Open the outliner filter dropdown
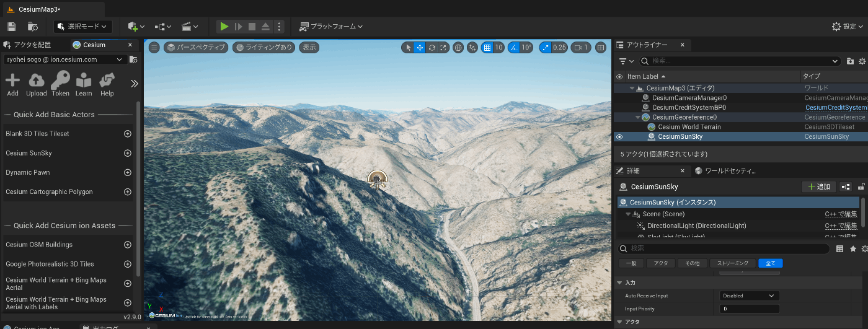Viewport: 868px width, 329px height. [x=627, y=61]
